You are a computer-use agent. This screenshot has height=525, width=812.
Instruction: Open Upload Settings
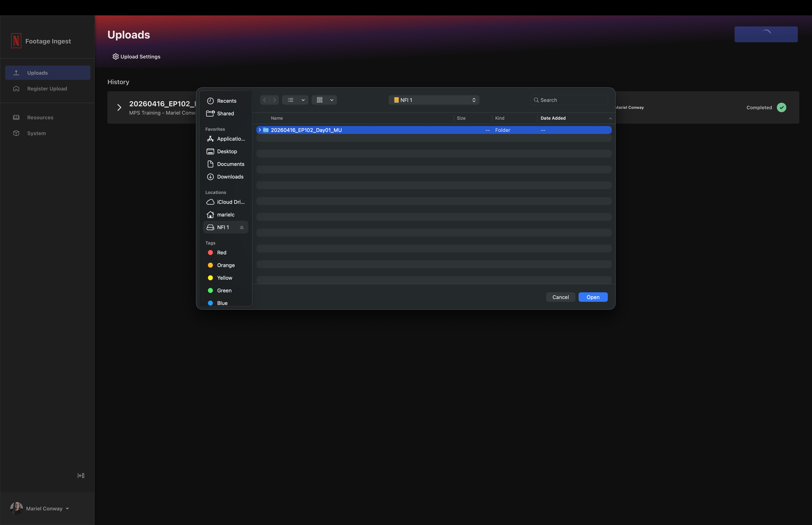tap(136, 57)
